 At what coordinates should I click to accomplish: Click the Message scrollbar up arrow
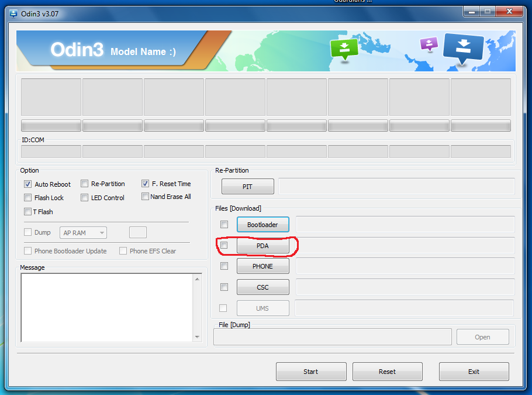[x=197, y=279]
